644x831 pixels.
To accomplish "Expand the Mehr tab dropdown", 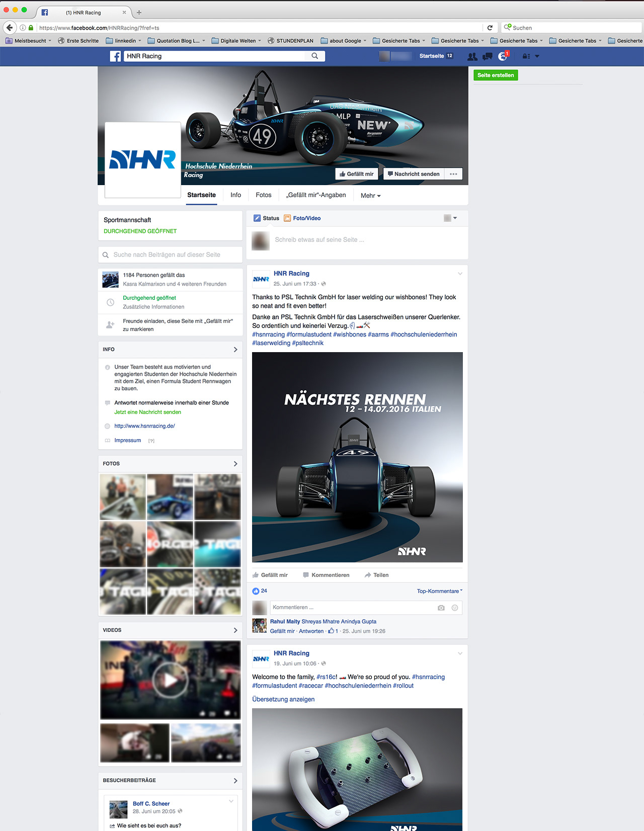I will click(371, 196).
